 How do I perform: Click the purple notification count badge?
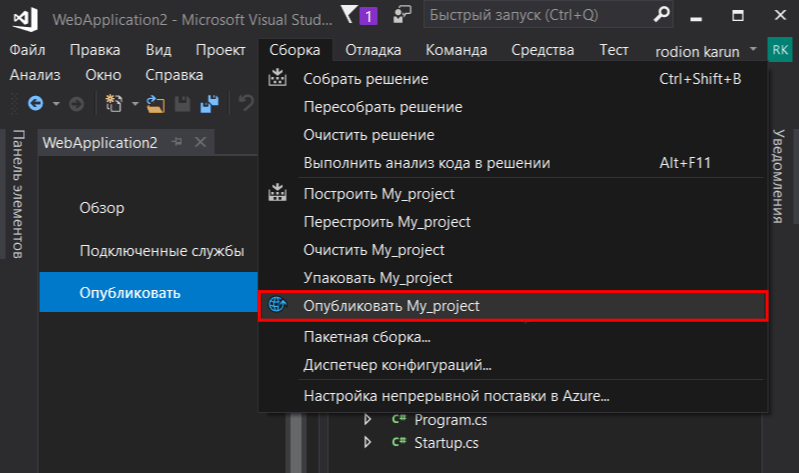368,16
